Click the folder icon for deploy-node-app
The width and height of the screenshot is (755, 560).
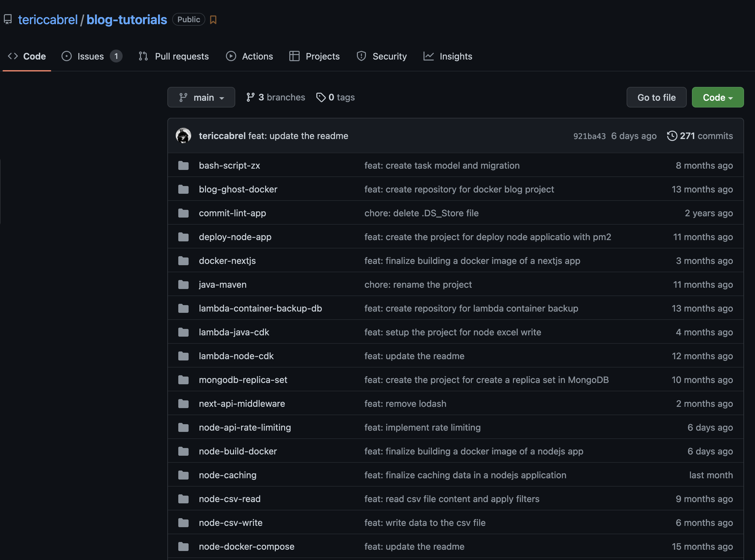pos(183,237)
